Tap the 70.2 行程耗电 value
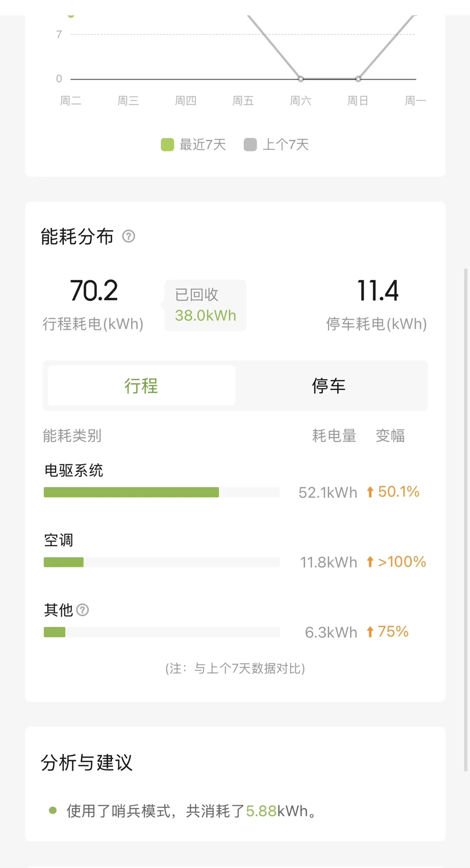This screenshot has width=470, height=868. 93,290
